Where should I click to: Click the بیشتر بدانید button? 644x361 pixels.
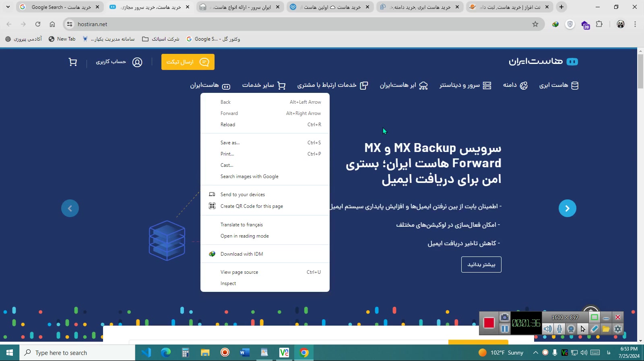481,265
